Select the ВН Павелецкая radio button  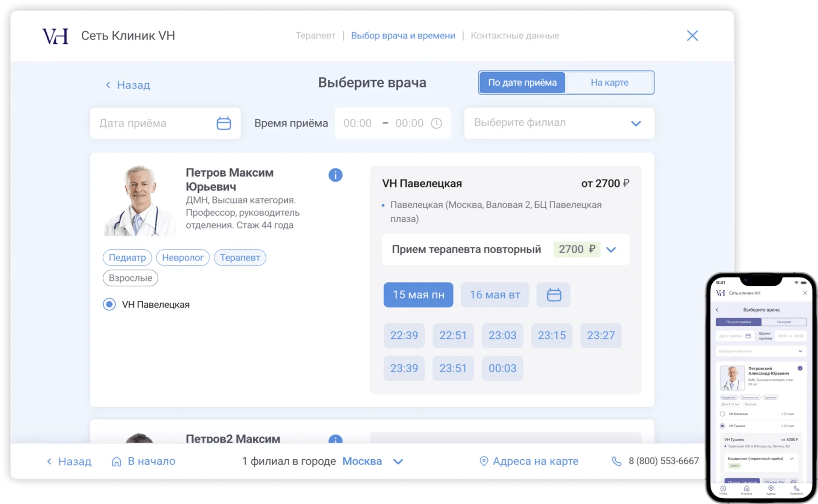(109, 304)
